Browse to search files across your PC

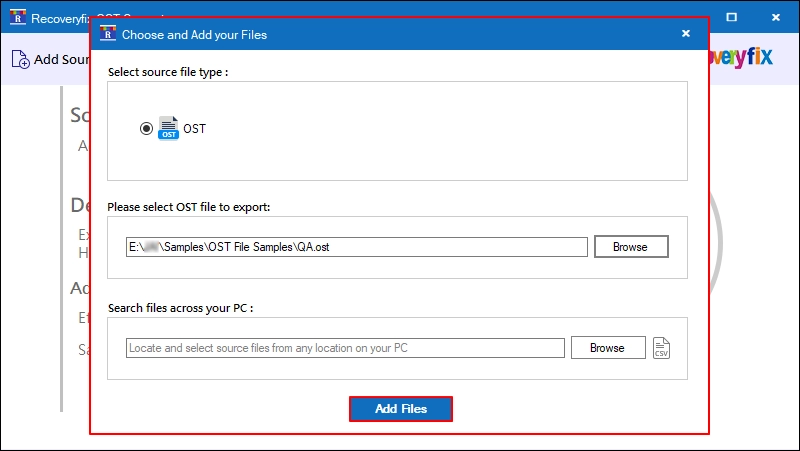tap(608, 347)
